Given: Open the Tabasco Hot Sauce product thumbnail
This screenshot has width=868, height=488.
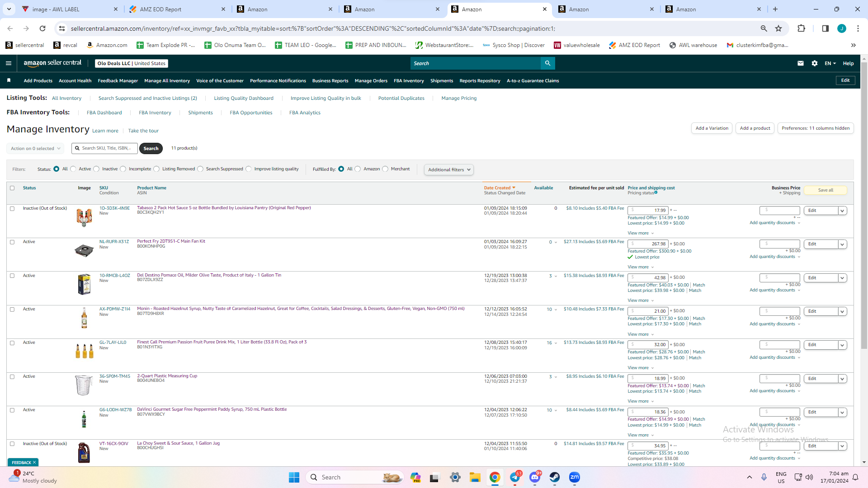Looking at the screenshot, I should 84,217.
